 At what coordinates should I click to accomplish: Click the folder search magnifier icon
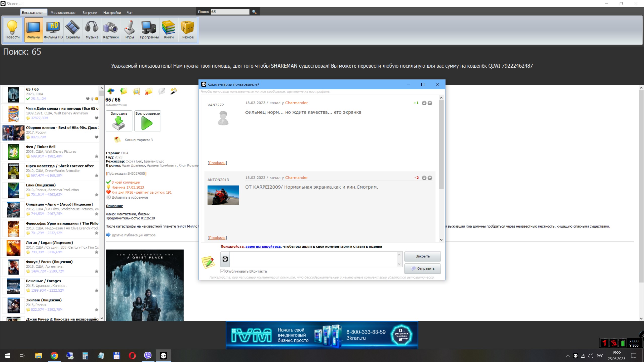coord(136,91)
